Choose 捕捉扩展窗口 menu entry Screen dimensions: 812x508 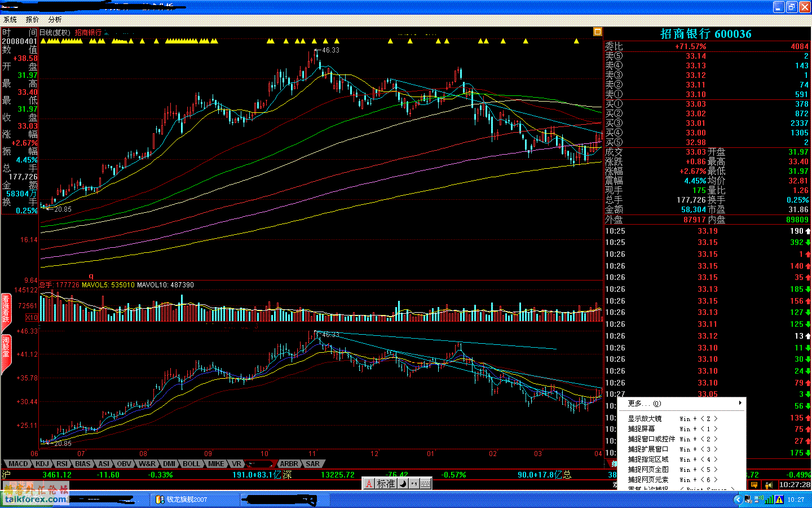(682, 449)
